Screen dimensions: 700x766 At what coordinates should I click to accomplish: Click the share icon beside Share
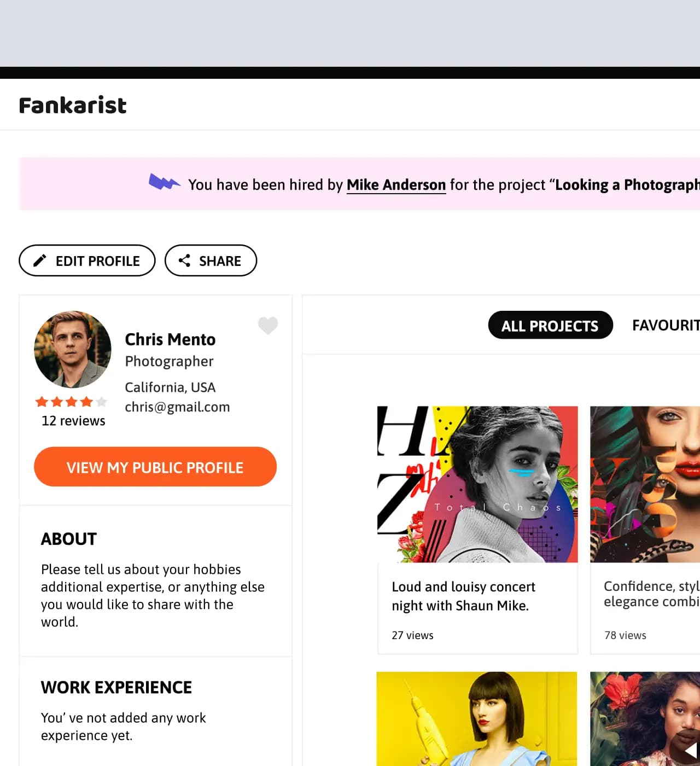click(184, 260)
